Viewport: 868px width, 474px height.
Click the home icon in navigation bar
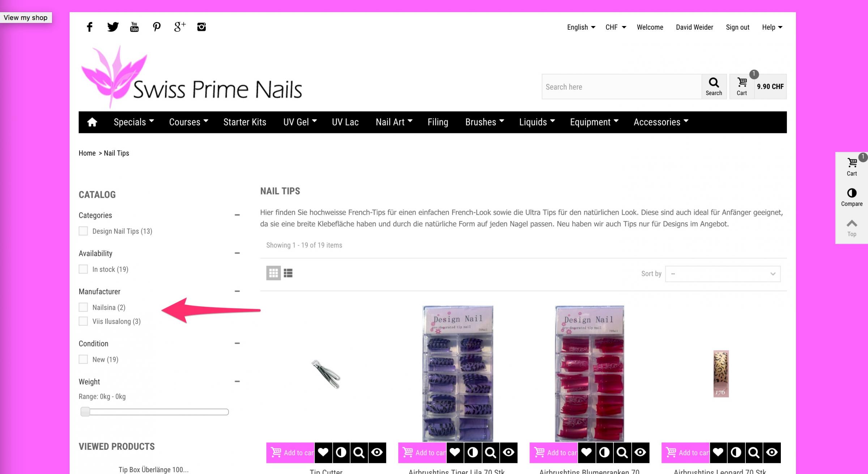pyautogui.click(x=92, y=122)
